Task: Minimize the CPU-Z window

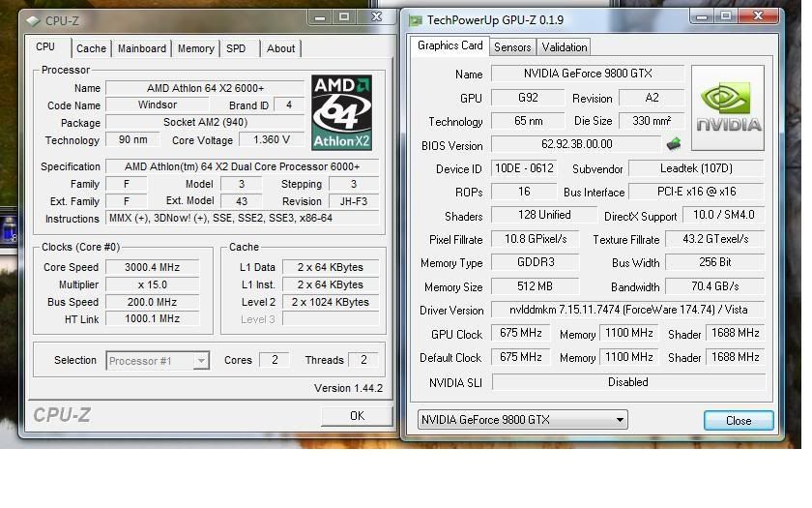Action: point(319,17)
